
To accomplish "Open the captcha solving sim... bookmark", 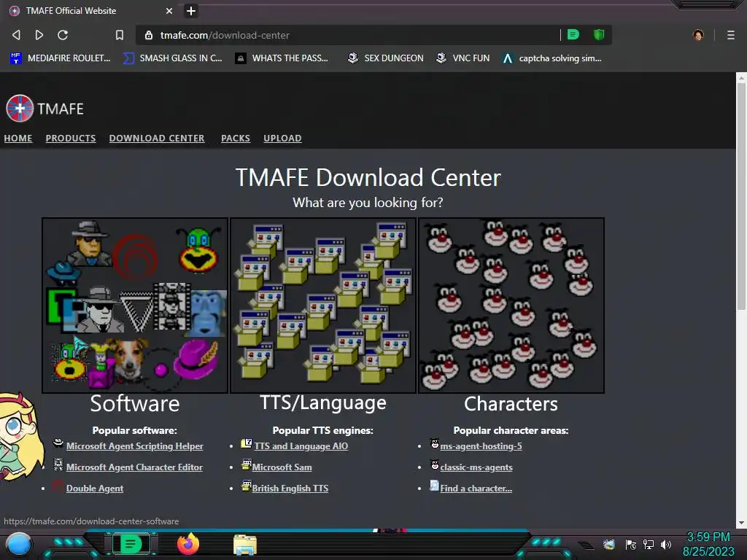I will 552,58.
